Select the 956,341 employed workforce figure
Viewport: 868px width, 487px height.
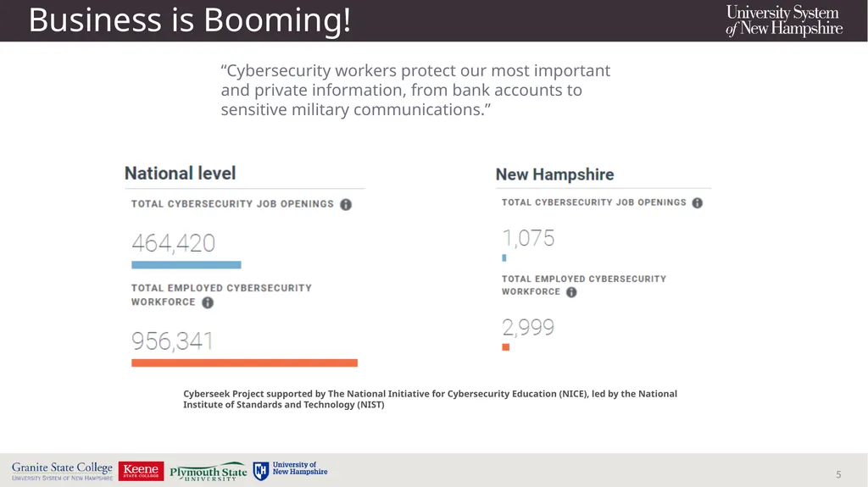pyautogui.click(x=172, y=340)
